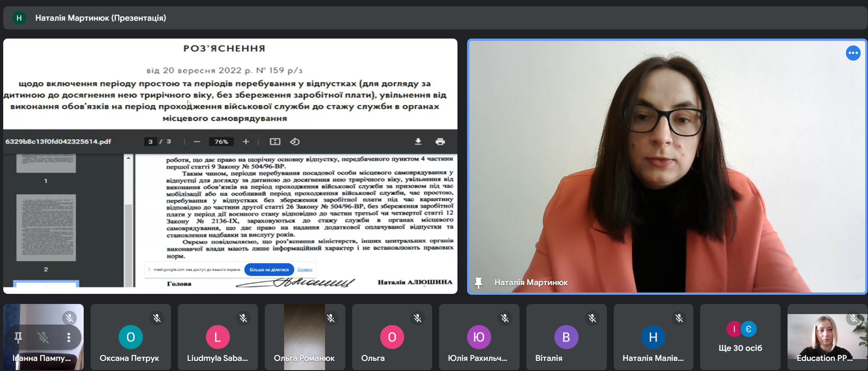Zoom out with the PDF minus button
The width and height of the screenshot is (868, 371).
(197, 141)
